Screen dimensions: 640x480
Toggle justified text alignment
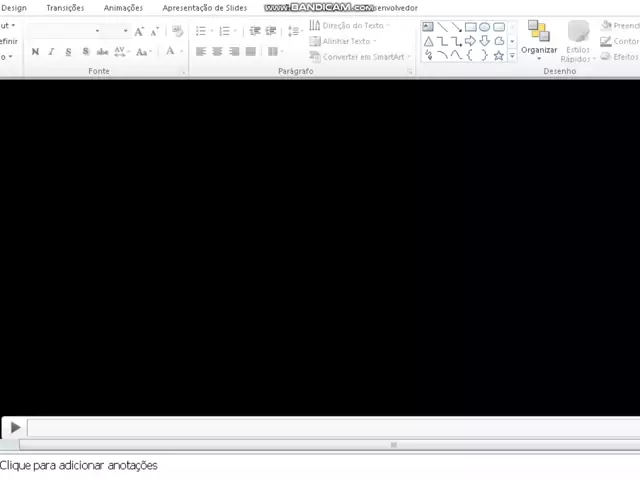pos(251,51)
